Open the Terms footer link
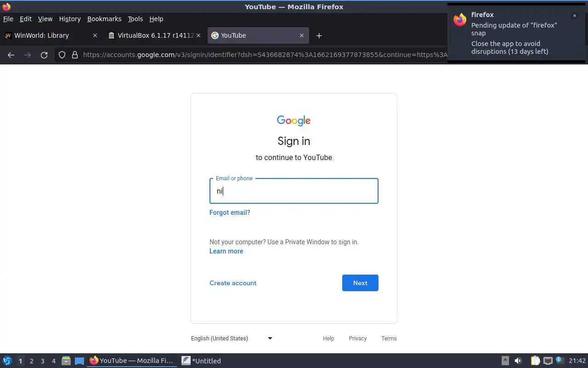The width and height of the screenshot is (588, 368). pyautogui.click(x=389, y=338)
